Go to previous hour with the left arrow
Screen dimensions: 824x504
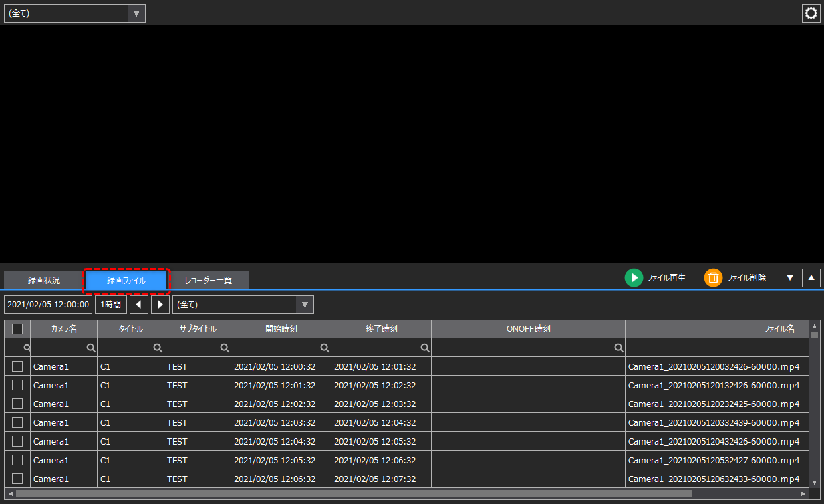[x=138, y=305]
